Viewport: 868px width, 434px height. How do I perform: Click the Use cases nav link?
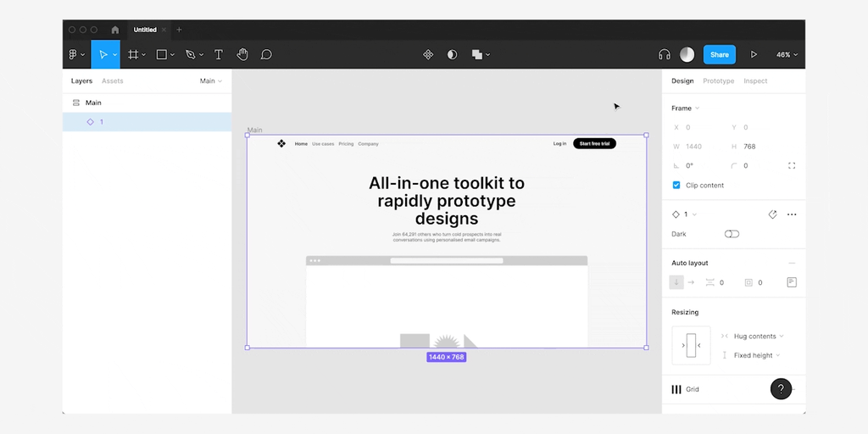[323, 144]
